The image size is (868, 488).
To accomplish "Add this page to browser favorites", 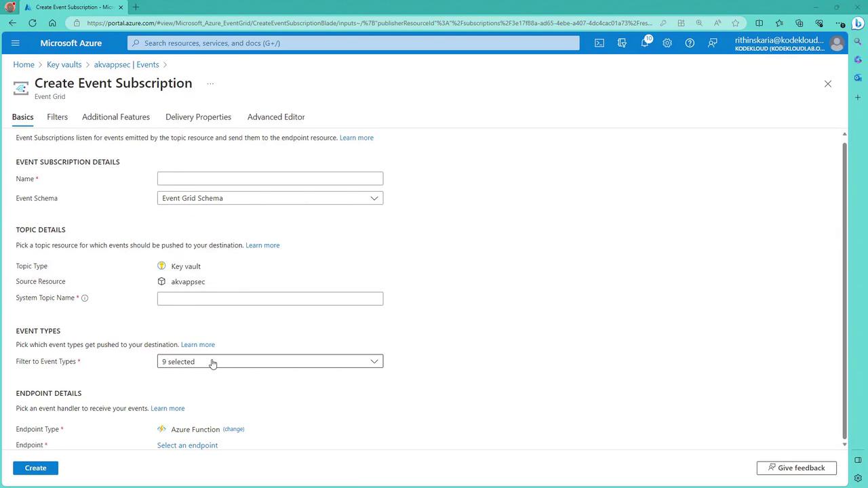I will [736, 23].
